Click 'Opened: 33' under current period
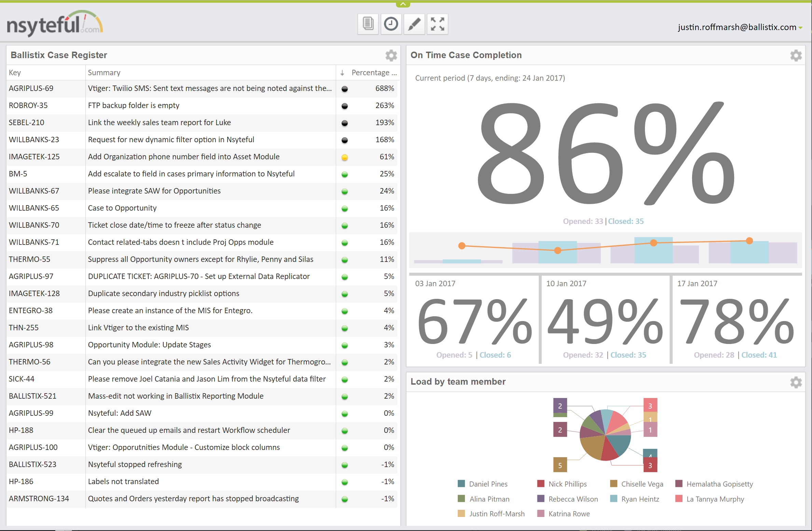The height and width of the screenshot is (531, 812). 583,221
